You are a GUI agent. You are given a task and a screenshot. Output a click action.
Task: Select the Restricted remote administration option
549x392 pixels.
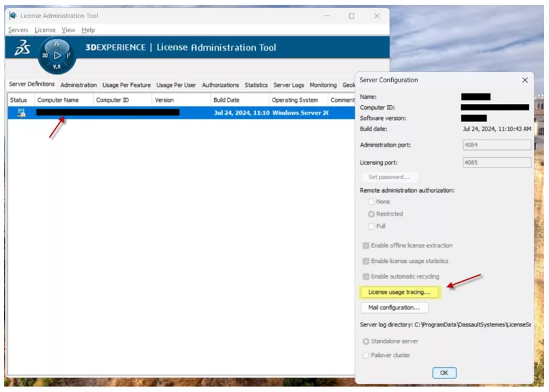point(371,214)
